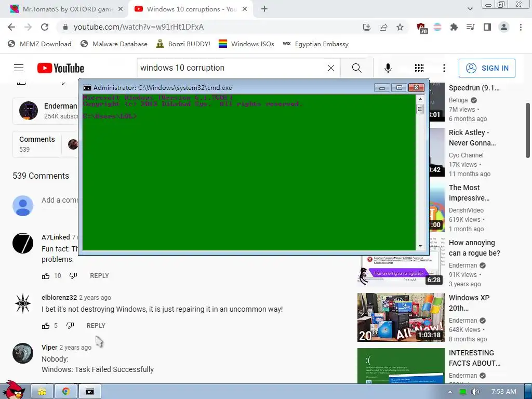The image size is (532, 399).
Task: Go to YouTube home via logo
Action: pos(61,68)
